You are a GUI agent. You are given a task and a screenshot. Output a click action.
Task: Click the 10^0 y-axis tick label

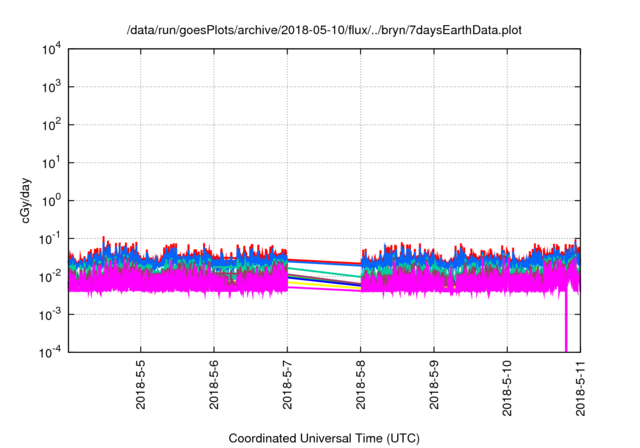[52, 201]
